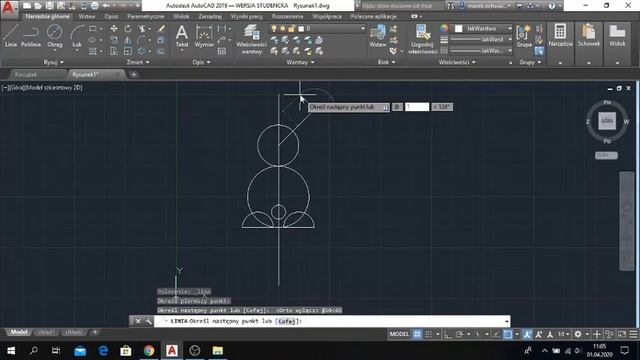This screenshot has width=640, height=360.
Task: Select the Linia (line) tool
Action: point(11,36)
